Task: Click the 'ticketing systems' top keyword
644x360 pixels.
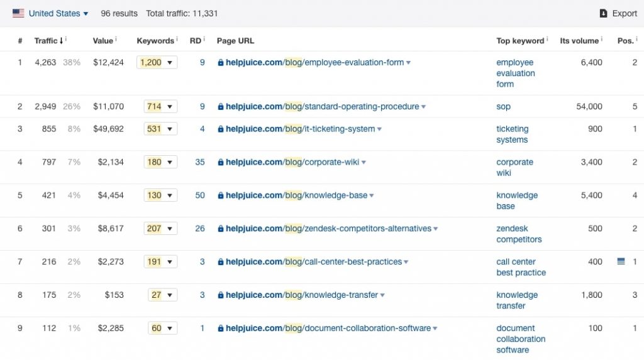Action: point(512,134)
